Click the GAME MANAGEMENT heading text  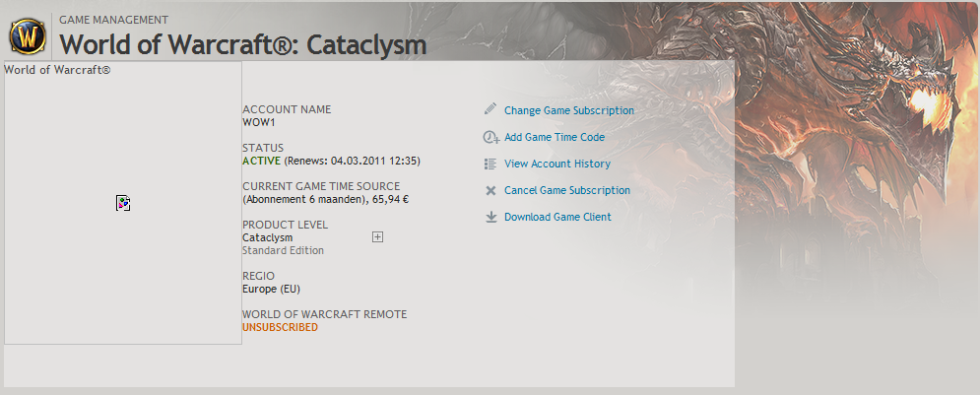113,20
